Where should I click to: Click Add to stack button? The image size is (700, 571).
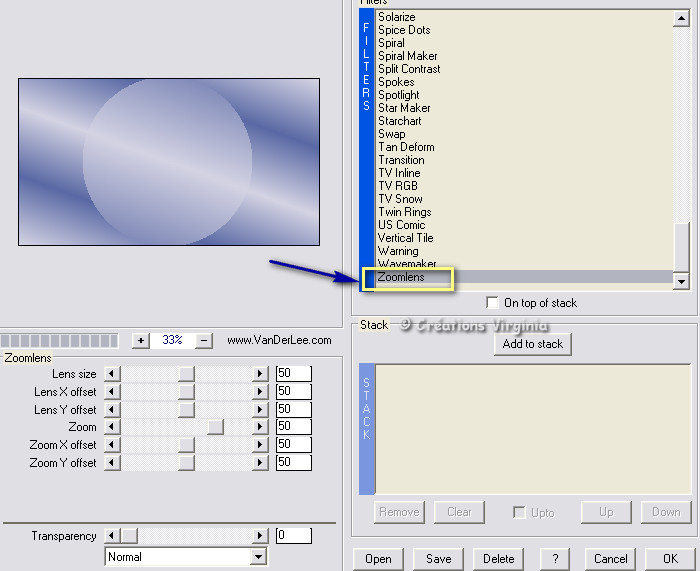pyautogui.click(x=533, y=344)
